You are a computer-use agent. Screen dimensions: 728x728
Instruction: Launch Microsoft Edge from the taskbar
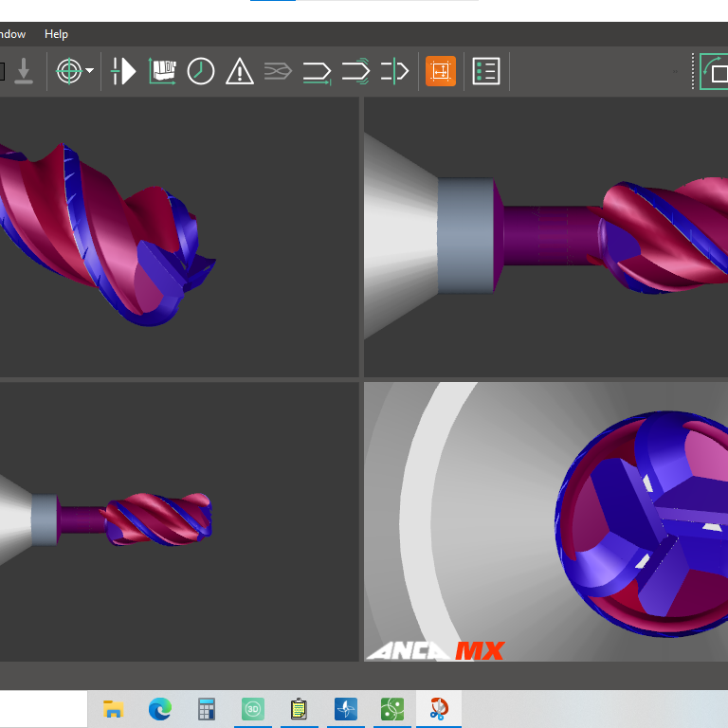160,708
